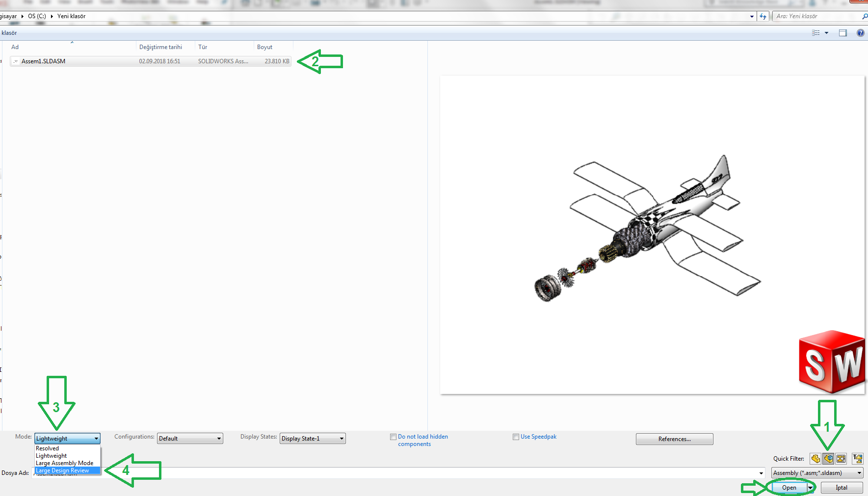This screenshot has width=868, height=496.
Task: Click the help question mark icon
Action: tap(860, 33)
